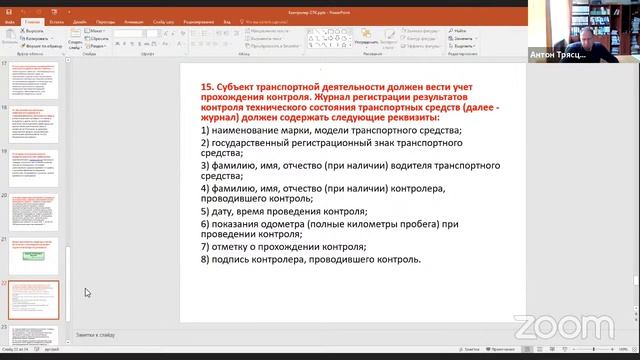Select slide 17 thumbnail
The image size is (640, 360).
(x=33, y=80)
